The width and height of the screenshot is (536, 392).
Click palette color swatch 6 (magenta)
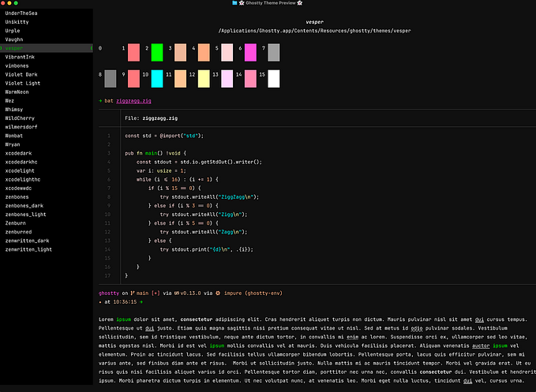250,52
